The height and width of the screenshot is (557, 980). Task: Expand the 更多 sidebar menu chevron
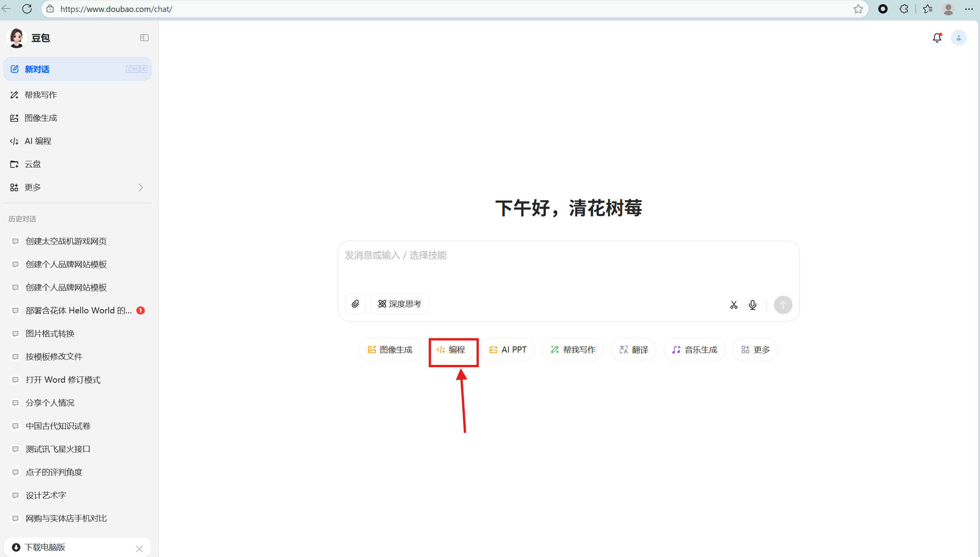pos(141,187)
